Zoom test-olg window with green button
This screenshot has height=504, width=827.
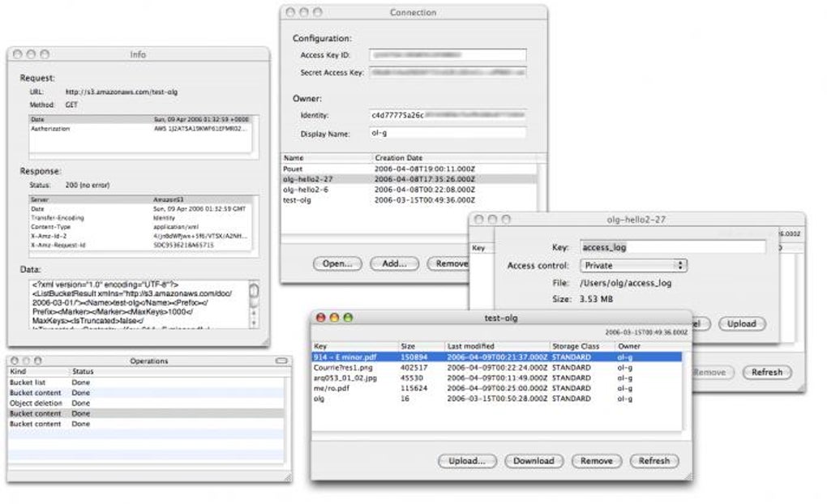point(348,318)
